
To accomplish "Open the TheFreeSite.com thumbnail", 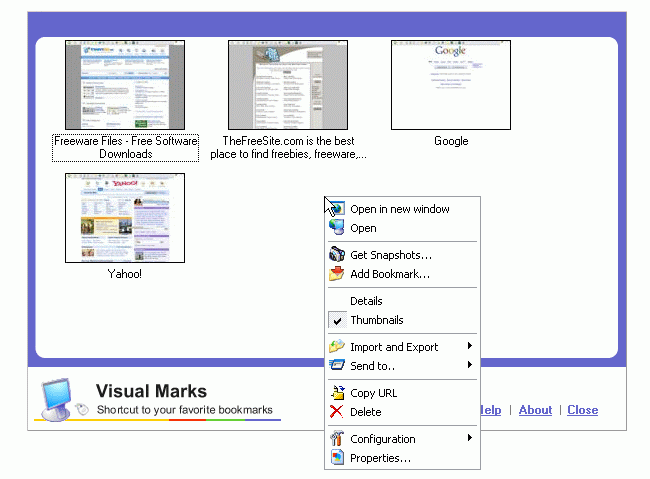I will (x=288, y=85).
